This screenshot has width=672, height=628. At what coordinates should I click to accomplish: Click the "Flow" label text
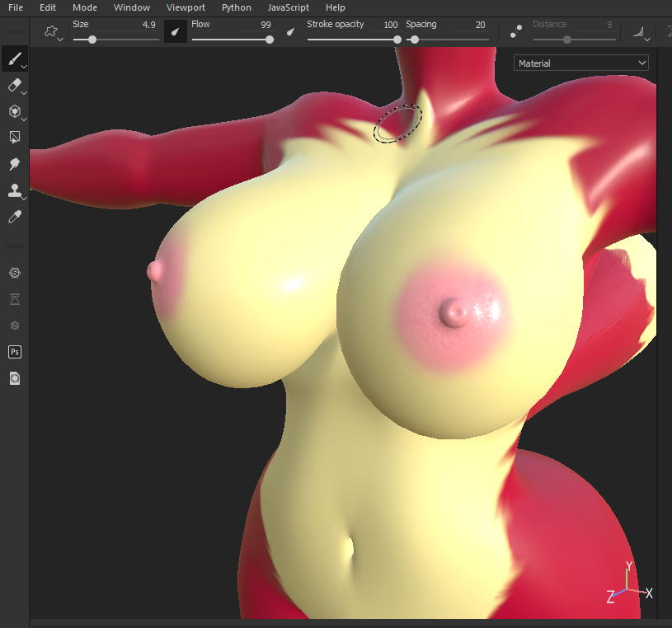(x=200, y=24)
